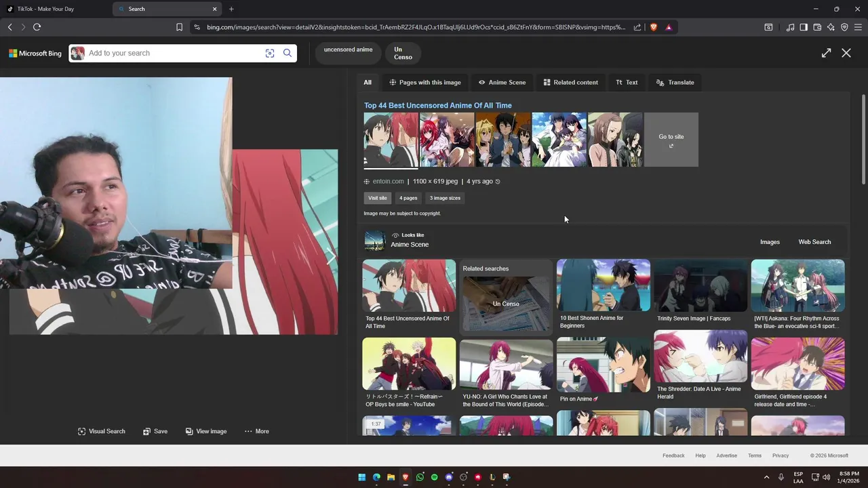Click the magnifier search icon in Bing box
The image size is (868, 488).
pos(288,53)
